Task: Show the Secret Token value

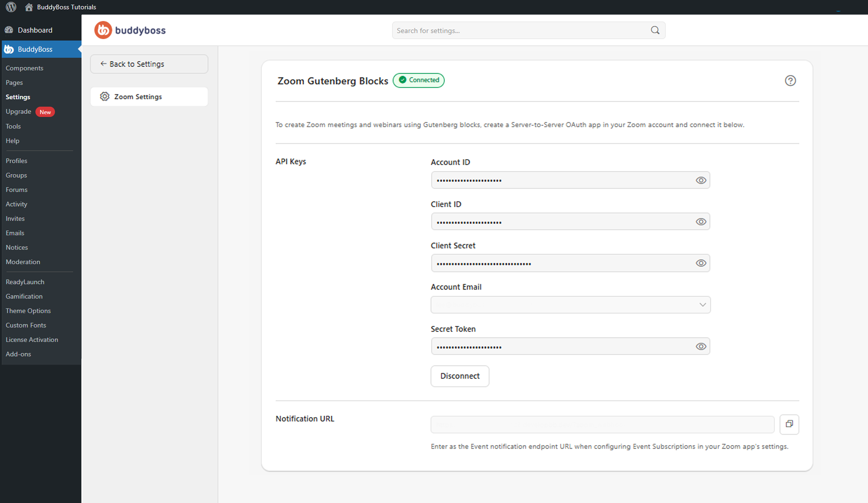Action: click(x=701, y=346)
